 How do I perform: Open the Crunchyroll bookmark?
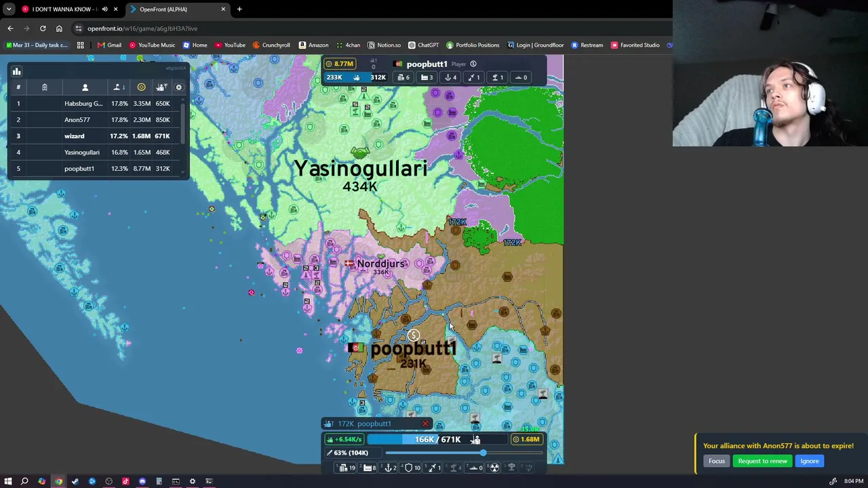tap(271, 45)
